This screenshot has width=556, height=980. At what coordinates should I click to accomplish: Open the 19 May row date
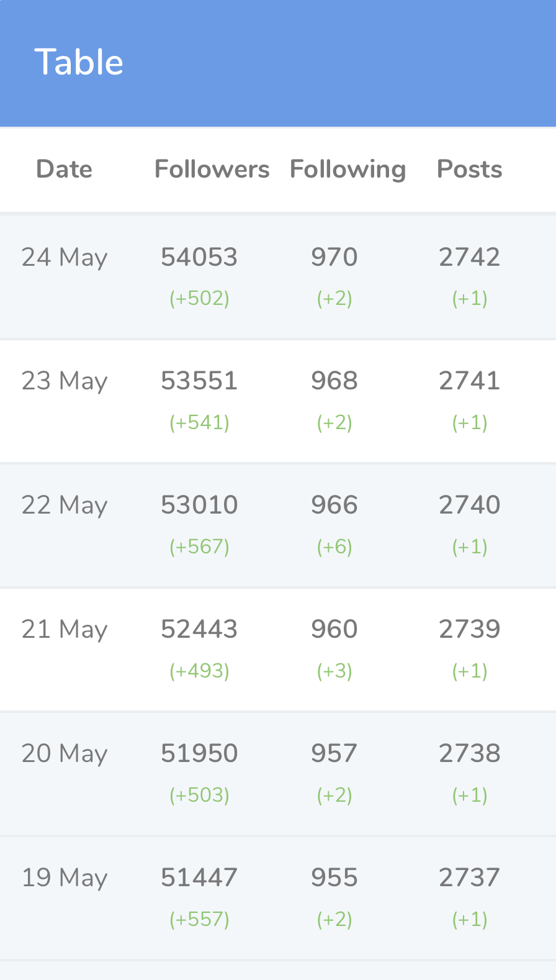point(65,879)
